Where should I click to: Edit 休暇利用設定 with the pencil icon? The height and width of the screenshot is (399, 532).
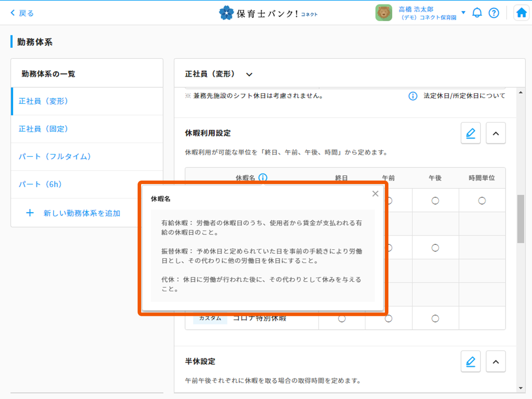click(x=470, y=133)
